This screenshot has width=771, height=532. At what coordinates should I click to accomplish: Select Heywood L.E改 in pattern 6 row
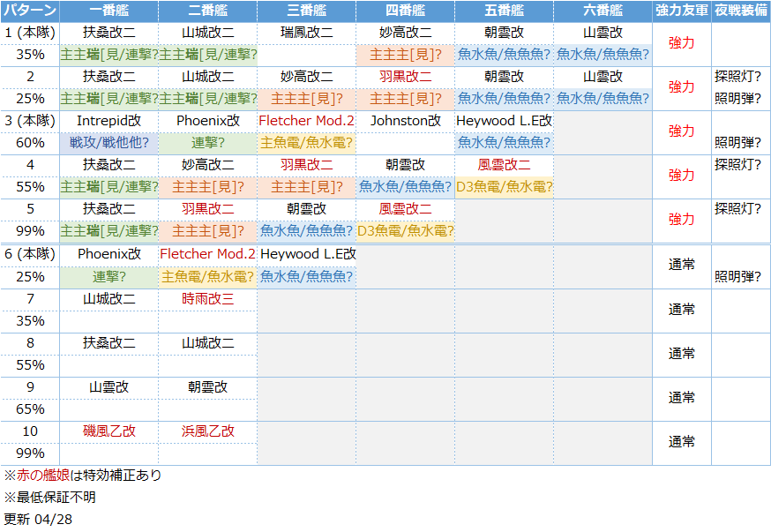coord(307,254)
